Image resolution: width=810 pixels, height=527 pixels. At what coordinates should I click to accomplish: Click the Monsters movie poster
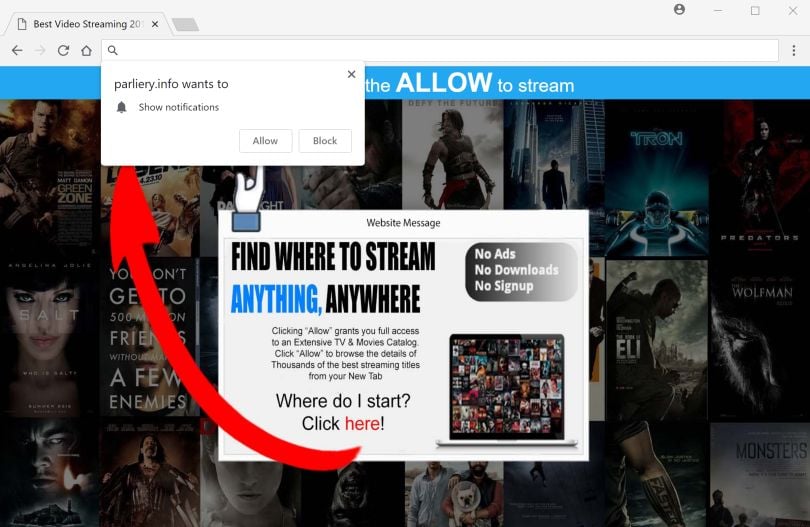(760, 474)
